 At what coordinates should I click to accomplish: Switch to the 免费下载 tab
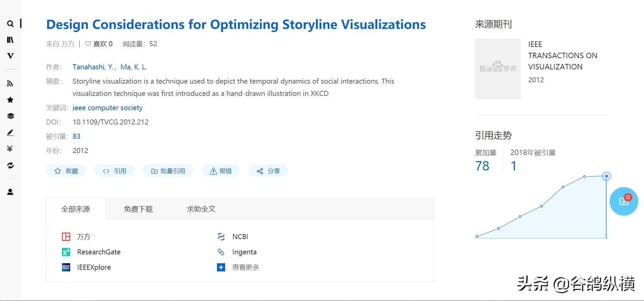138,209
